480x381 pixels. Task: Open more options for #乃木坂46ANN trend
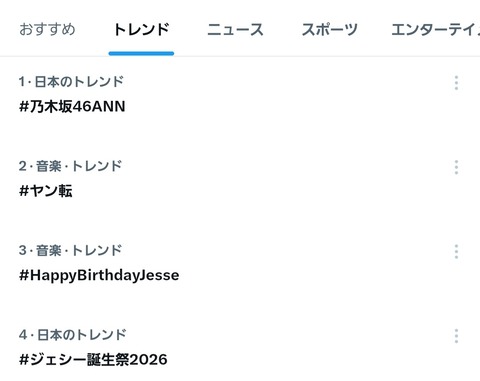456,83
